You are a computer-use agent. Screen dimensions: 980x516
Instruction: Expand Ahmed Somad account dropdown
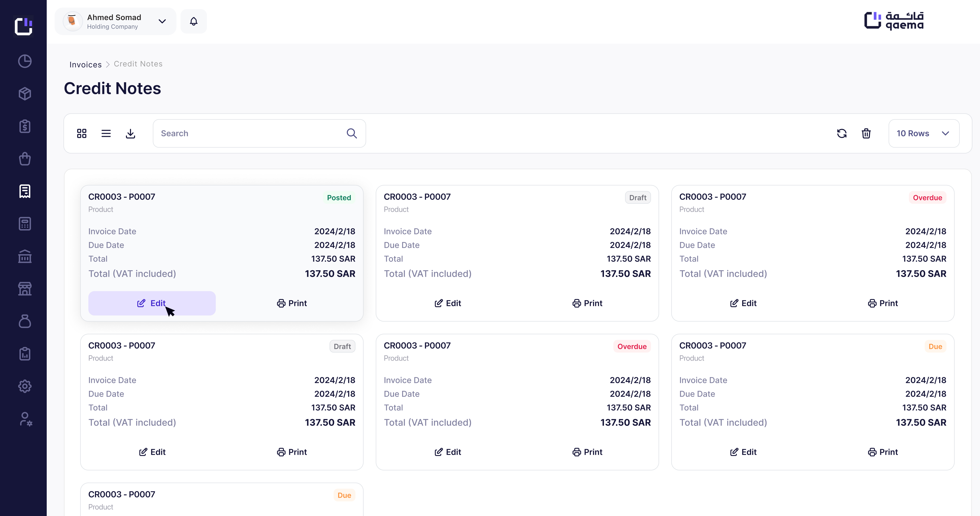coord(162,21)
